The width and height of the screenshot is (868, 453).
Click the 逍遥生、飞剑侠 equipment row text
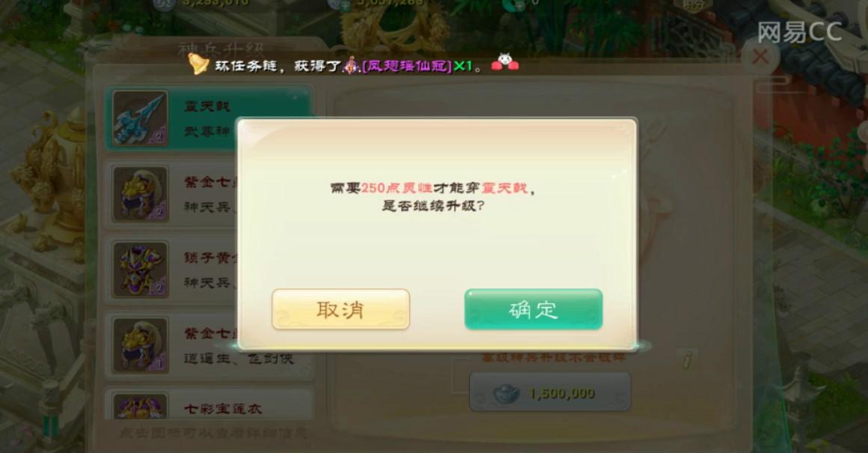tap(239, 359)
